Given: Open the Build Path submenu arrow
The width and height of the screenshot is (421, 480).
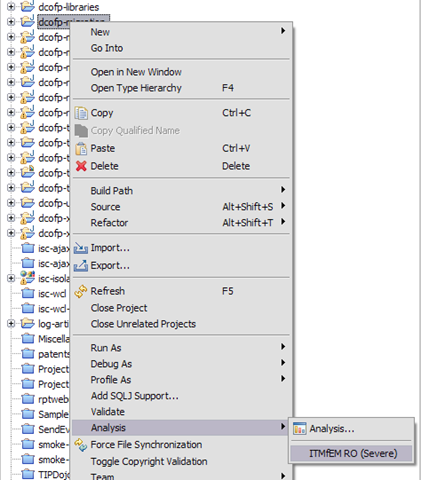Looking at the screenshot, I should [283, 190].
